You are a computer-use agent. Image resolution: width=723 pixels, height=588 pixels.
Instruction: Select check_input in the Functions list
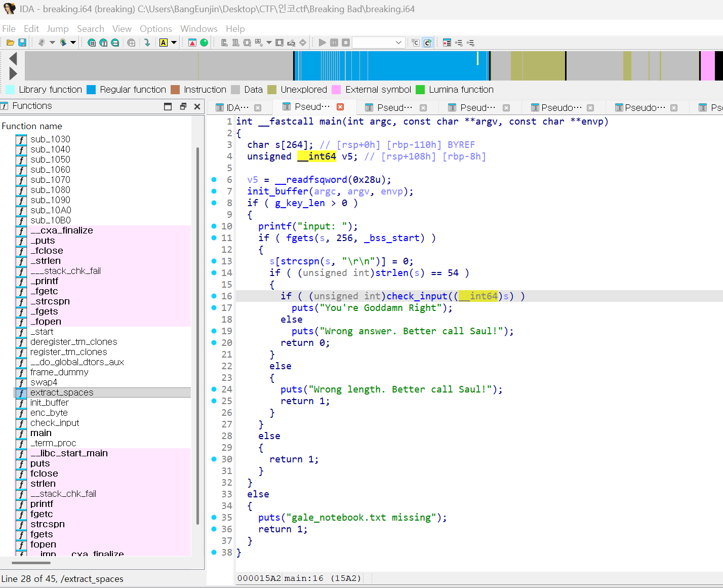tap(55, 423)
